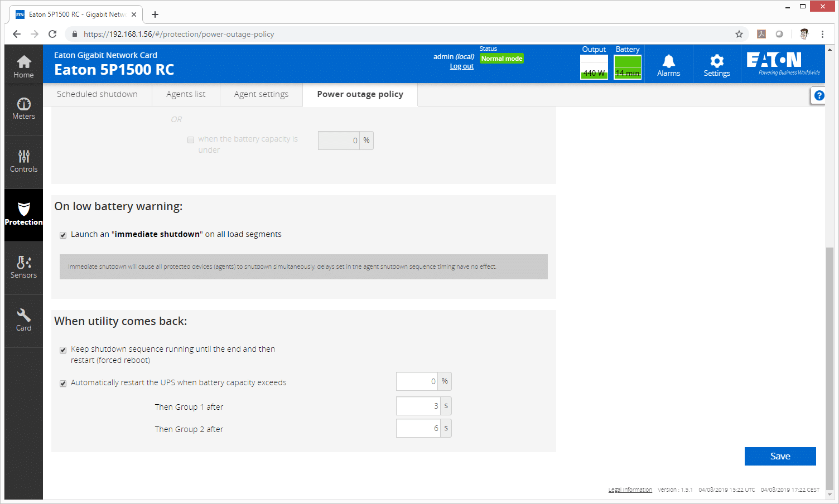This screenshot has width=839, height=504.
Task: Click the scrollbar down arrow
Action: pyautogui.click(x=829, y=495)
